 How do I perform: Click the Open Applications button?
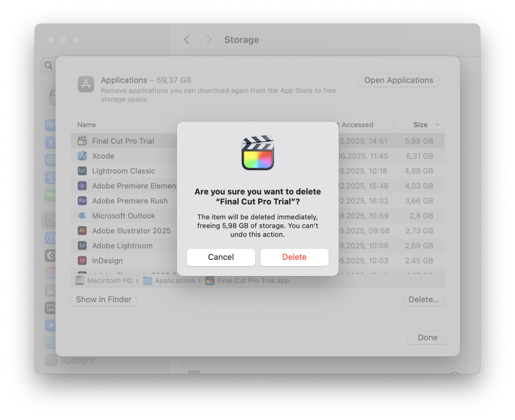coord(399,80)
